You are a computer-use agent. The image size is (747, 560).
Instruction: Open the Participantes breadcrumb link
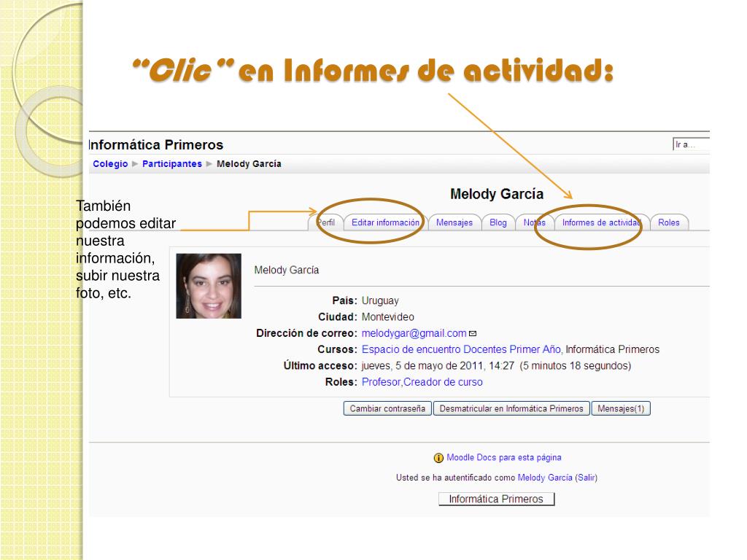172,164
